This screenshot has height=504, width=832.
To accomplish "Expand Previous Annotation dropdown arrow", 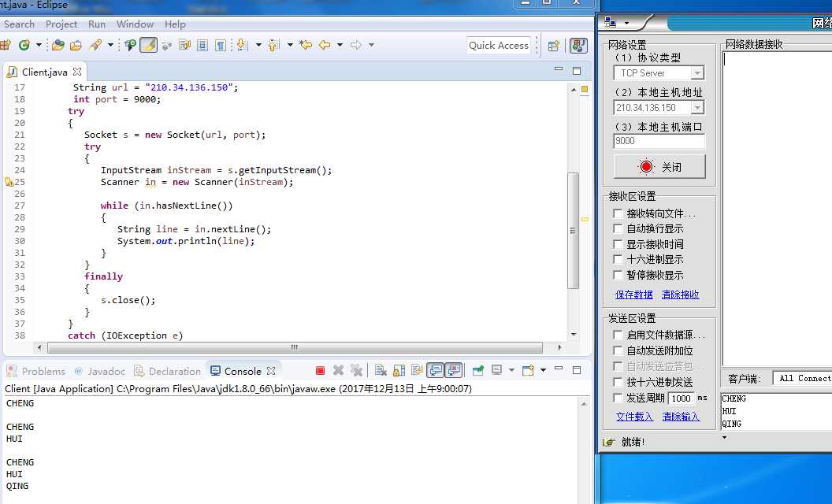I will tap(290, 45).
